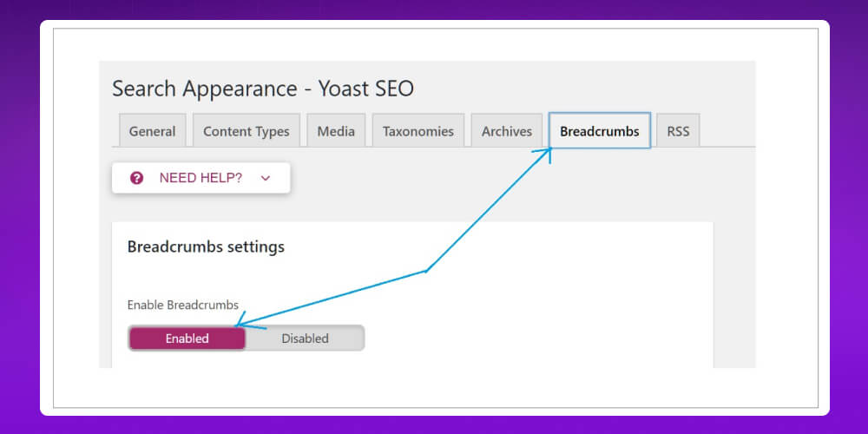The height and width of the screenshot is (434, 868).
Task: Expand the Need Help chevron
Action: click(x=265, y=178)
